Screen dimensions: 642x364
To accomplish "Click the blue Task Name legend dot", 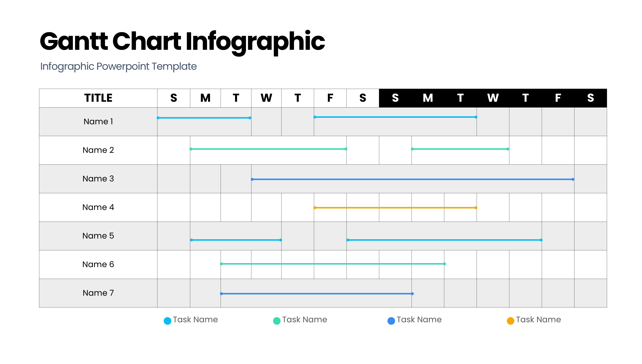I will 391,321.
